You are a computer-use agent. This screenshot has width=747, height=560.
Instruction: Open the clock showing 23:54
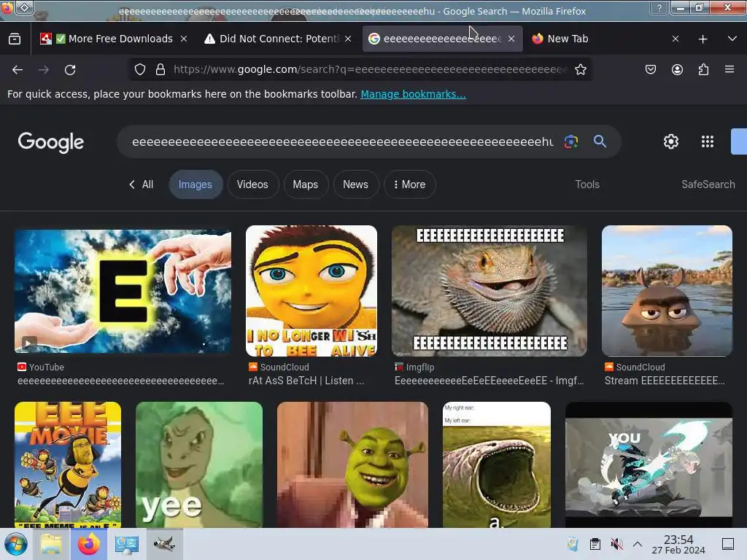pyautogui.click(x=678, y=544)
